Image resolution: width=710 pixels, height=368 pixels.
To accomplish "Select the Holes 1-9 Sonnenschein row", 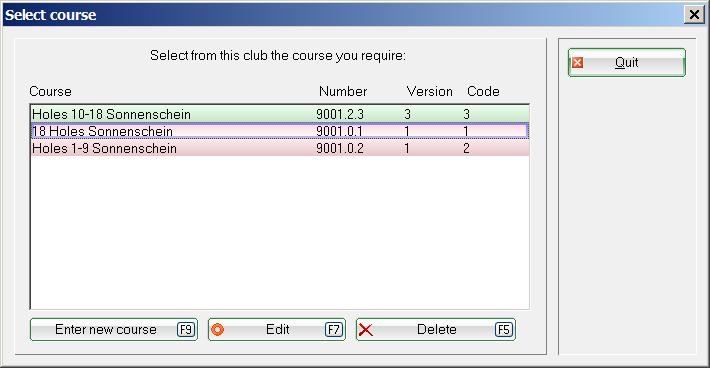I will point(280,148).
